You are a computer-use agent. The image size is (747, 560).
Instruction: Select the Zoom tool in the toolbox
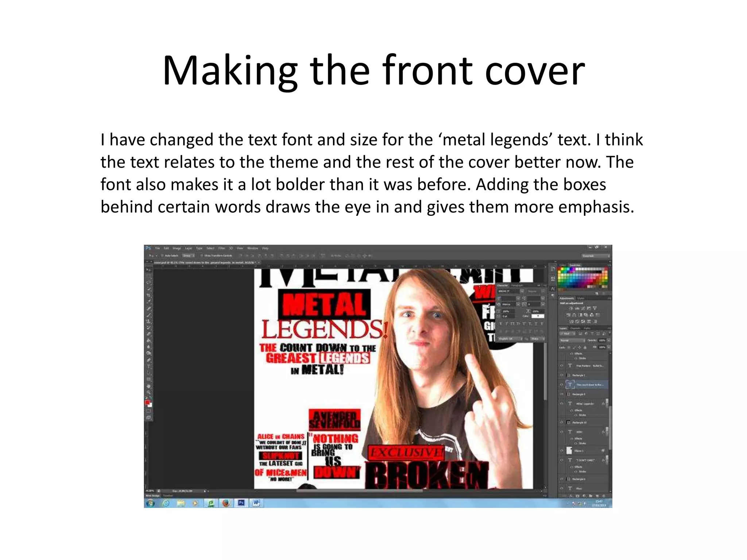click(x=148, y=392)
